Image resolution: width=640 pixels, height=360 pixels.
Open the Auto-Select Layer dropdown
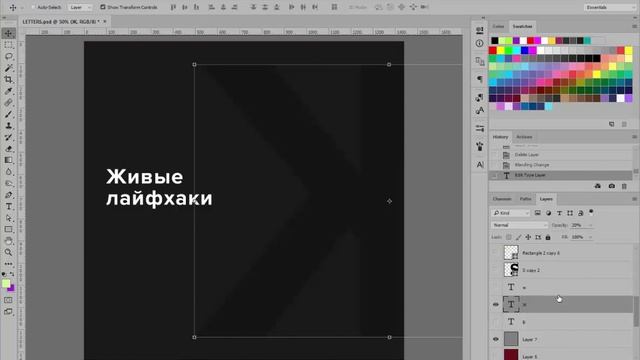(x=80, y=7)
